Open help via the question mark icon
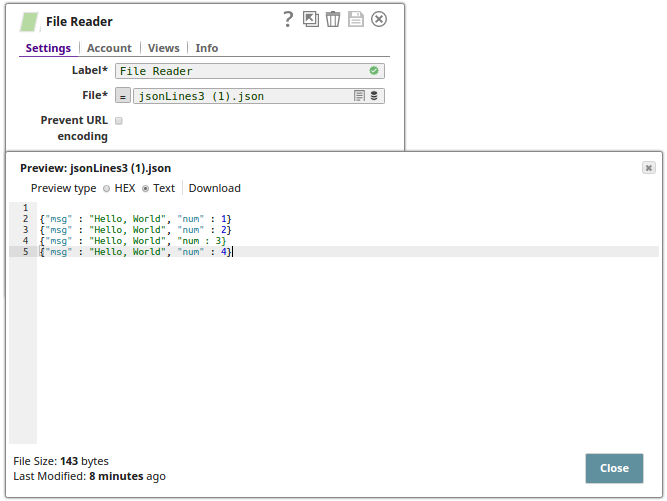This screenshot has width=667, height=501. [x=288, y=19]
